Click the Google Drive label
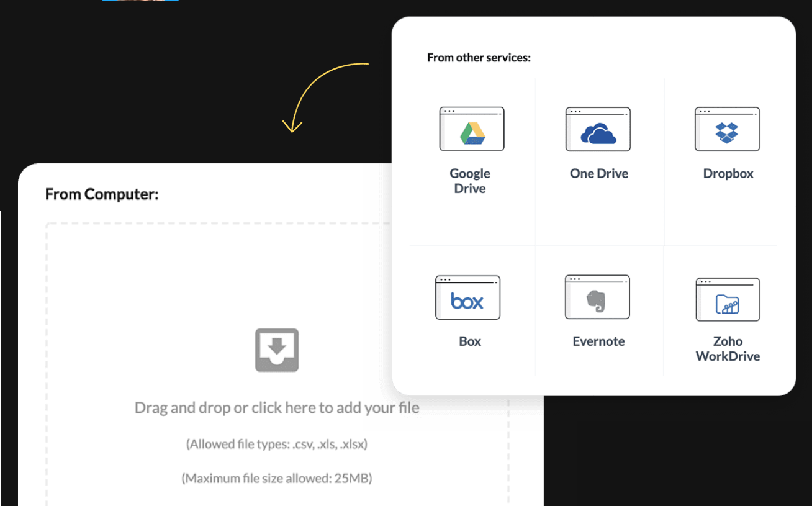 [x=470, y=181]
